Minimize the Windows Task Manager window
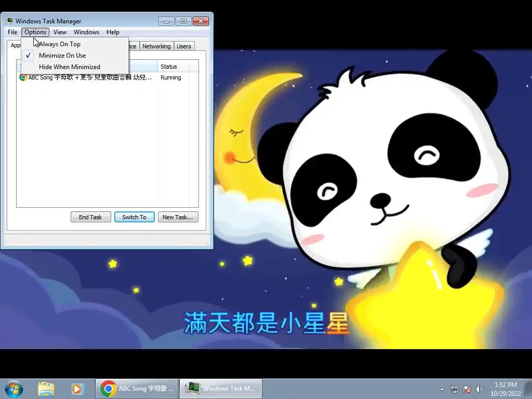 pyautogui.click(x=166, y=21)
